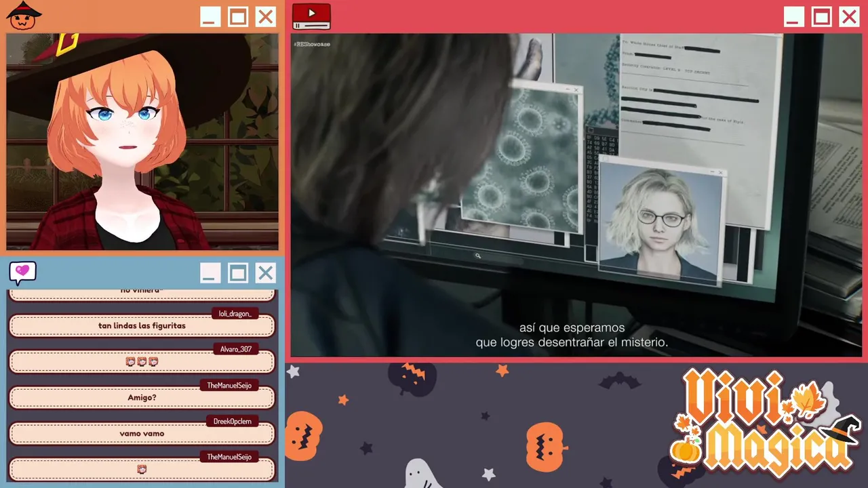Screen dimensions: 868x488
Task: Click username Alvaro_307 in chat
Action: (236, 349)
